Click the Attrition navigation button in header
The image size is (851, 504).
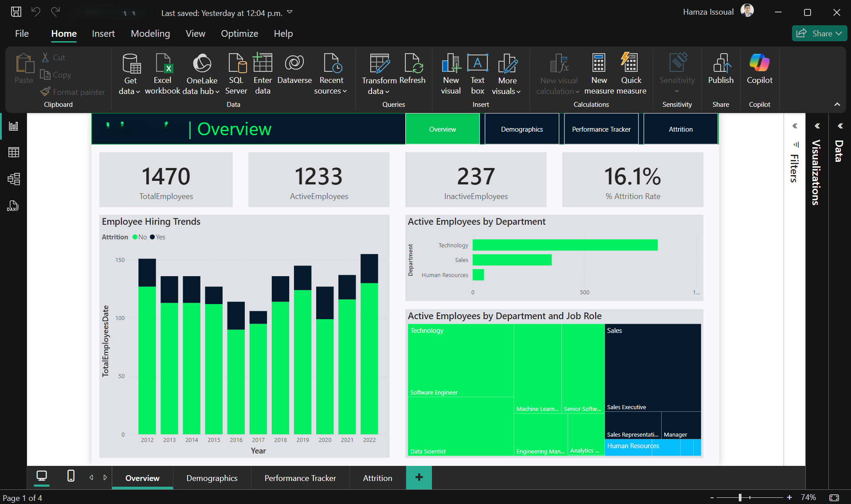click(x=680, y=129)
